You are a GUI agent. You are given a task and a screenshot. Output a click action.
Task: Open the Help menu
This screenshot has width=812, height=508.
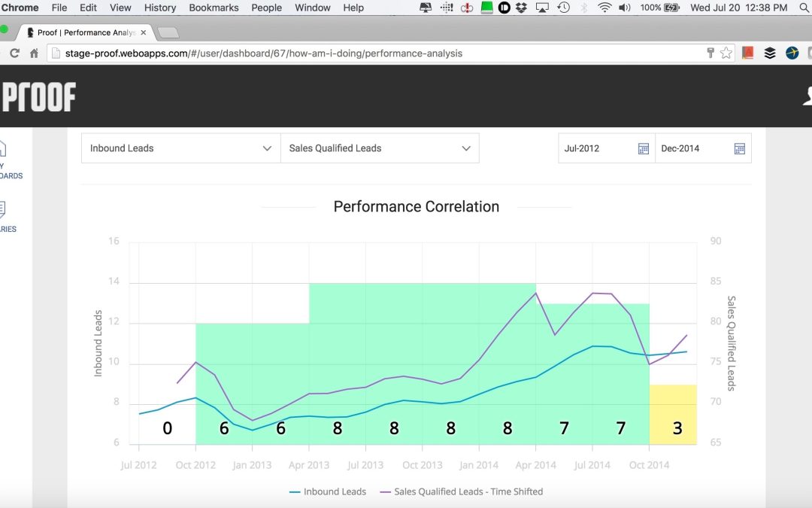[x=353, y=8]
